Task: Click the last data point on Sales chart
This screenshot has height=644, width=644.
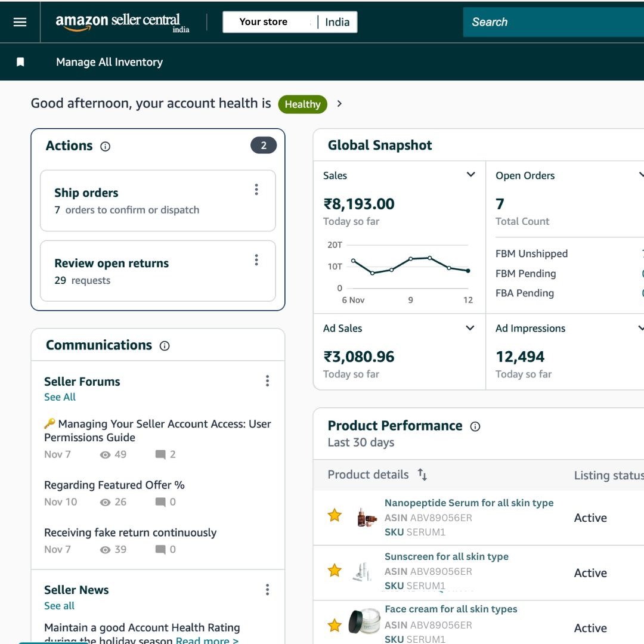Action: 468,271
